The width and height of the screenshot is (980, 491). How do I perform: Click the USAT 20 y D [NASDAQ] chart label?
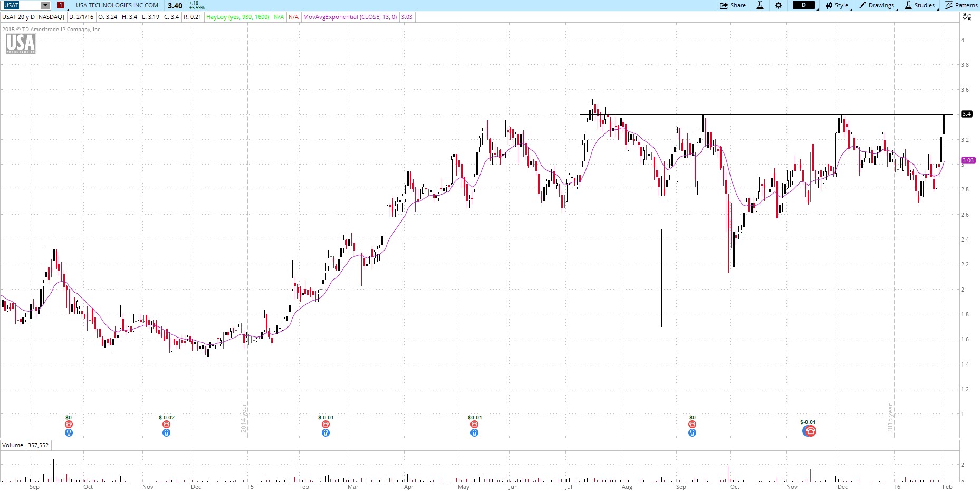point(33,17)
